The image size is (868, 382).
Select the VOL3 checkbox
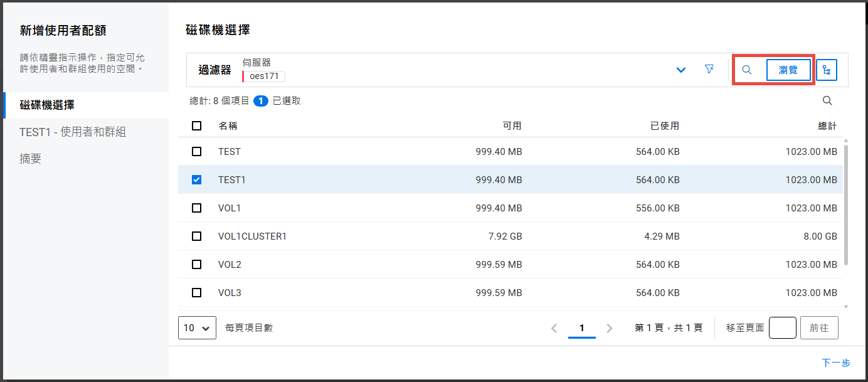(197, 293)
